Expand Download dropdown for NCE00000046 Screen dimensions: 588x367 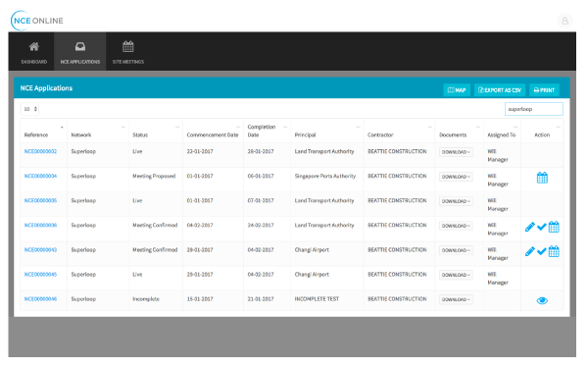point(456,299)
